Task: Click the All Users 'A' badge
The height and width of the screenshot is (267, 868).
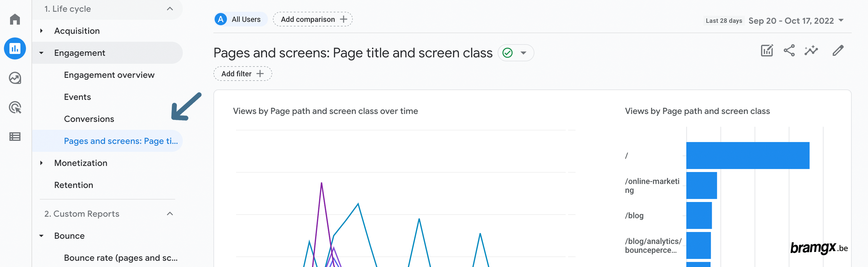Action: tap(221, 19)
